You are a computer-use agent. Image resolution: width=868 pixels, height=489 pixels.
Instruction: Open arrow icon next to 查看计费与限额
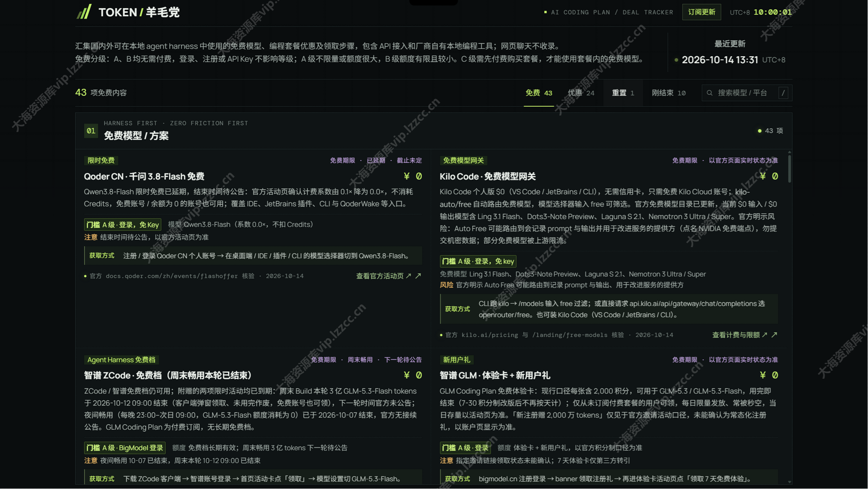[774, 335]
